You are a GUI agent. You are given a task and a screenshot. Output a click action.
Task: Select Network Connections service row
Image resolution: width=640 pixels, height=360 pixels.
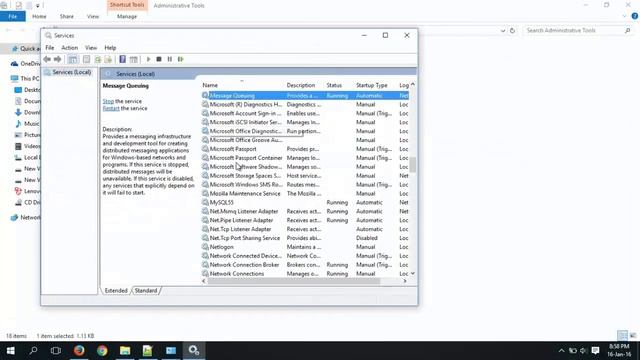tap(305, 274)
